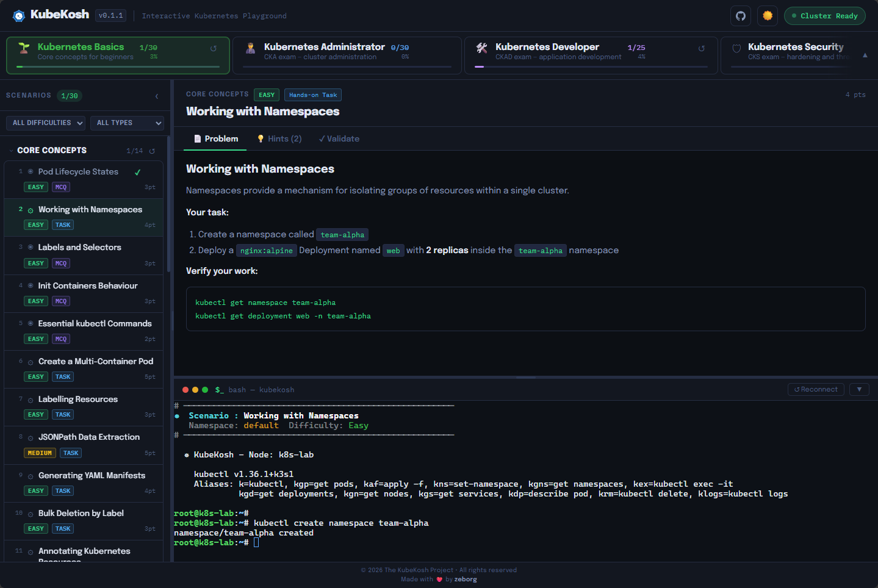
Task: Click MCQ badge under Pod Lifecycle States
Action: [x=61, y=187]
